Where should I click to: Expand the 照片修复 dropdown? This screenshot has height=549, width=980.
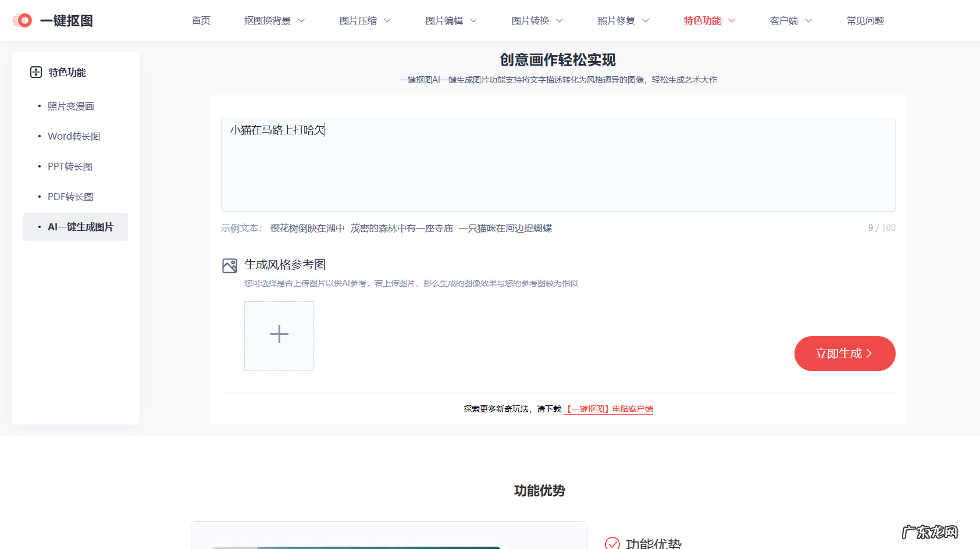[623, 20]
